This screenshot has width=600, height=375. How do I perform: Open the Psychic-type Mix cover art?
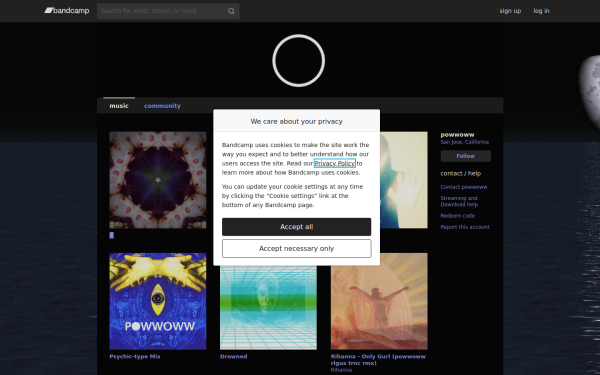[158, 301]
